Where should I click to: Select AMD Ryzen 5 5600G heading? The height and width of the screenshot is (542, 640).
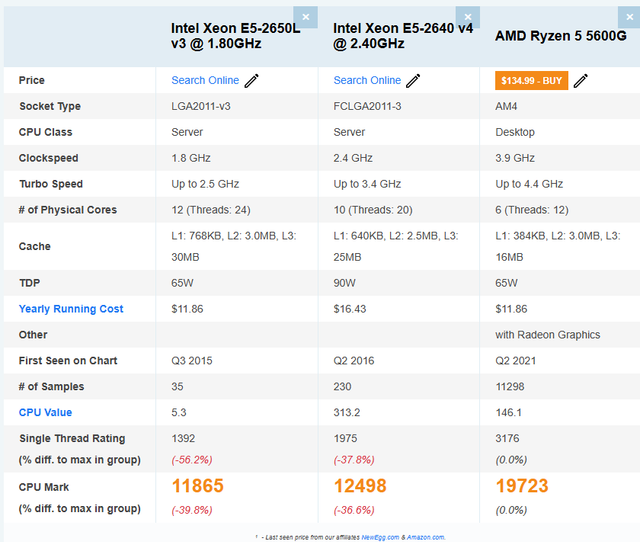(561, 36)
